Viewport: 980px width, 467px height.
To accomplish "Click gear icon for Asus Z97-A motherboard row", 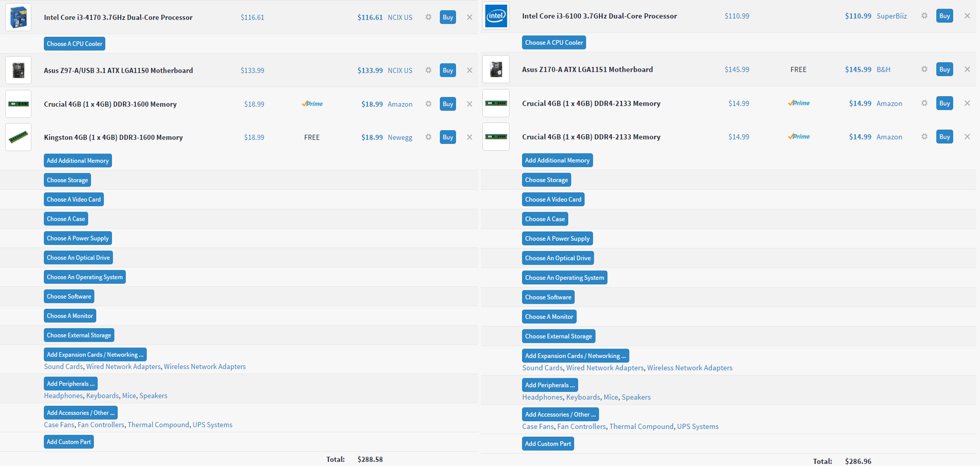I will click(x=428, y=70).
